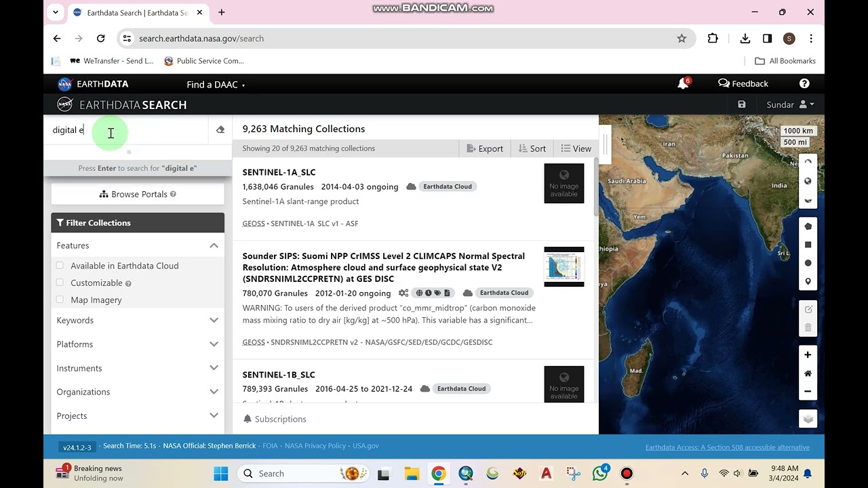The height and width of the screenshot is (488, 868).
Task: Open the Feedback link
Action: pos(743,83)
